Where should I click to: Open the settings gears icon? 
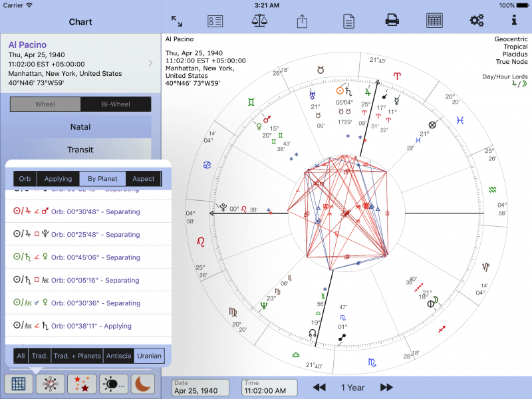[x=476, y=21]
